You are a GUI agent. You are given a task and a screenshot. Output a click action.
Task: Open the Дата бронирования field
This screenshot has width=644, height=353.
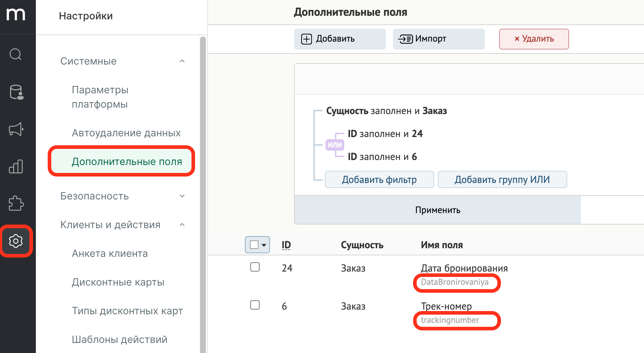pos(464,268)
